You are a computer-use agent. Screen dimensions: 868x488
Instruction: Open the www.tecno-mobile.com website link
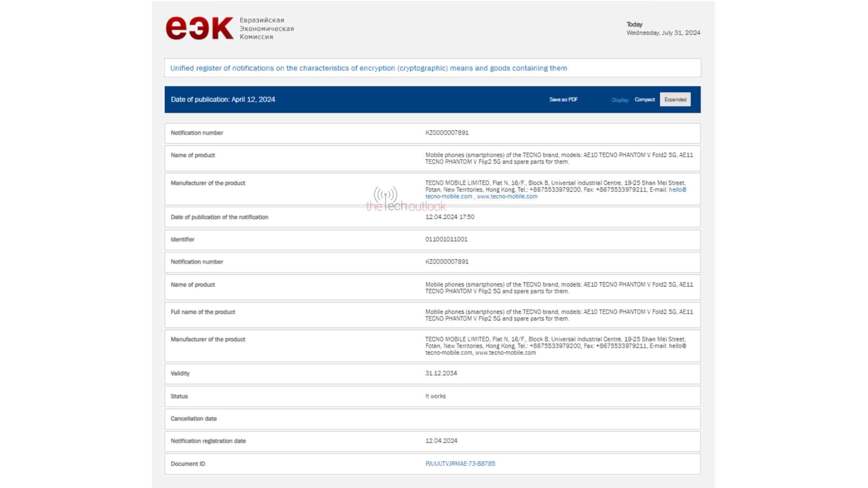coord(507,197)
